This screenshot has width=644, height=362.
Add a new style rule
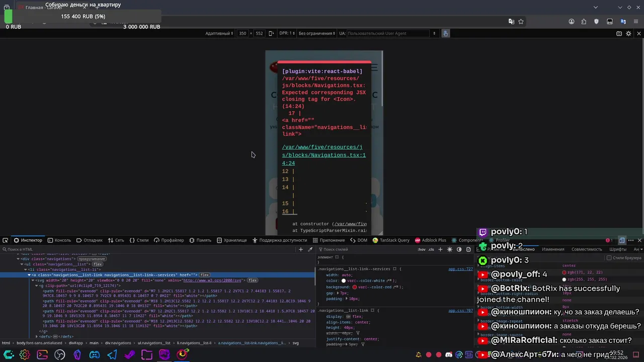tap(440, 249)
